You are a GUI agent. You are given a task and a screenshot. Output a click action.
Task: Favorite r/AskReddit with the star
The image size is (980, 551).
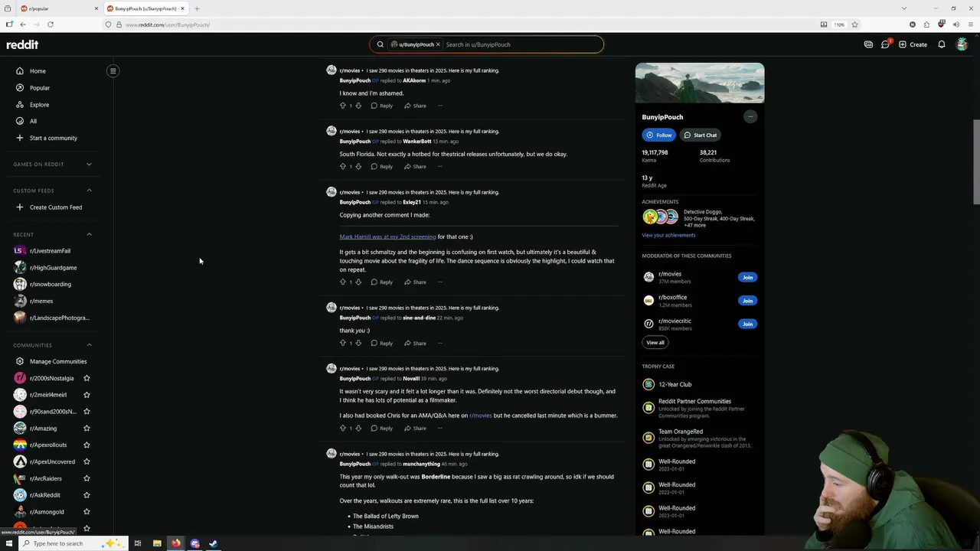(87, 495)
